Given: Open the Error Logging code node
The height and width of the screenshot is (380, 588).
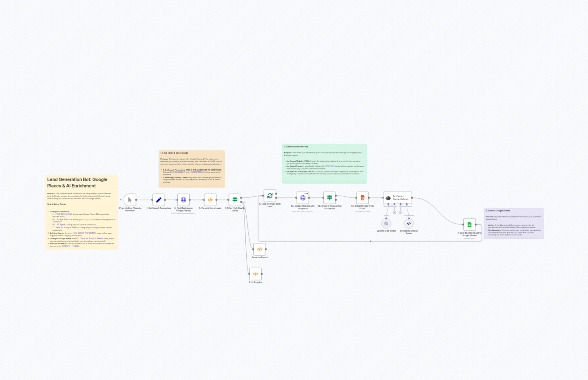Looking at the screenshot, I should [x=255, y=274].
